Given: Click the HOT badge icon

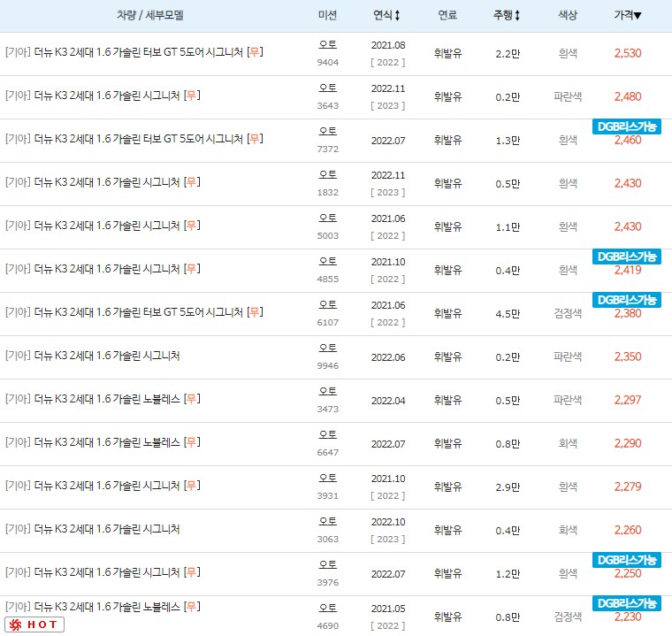Looking at the screenshot, I should [x=34, y=625].
